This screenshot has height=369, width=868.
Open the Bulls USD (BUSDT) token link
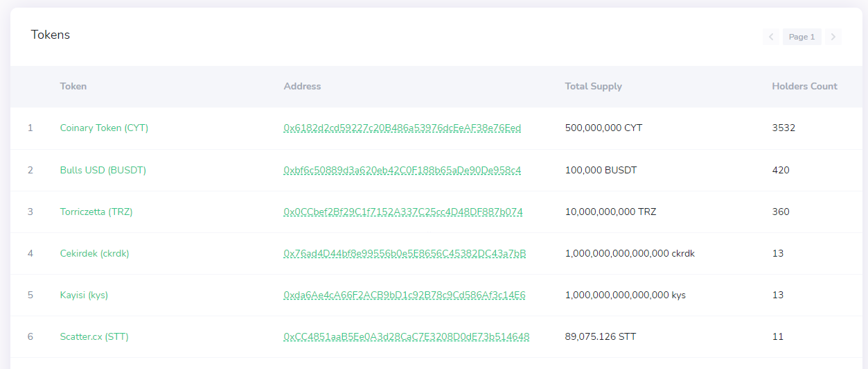tap(103, 170)
